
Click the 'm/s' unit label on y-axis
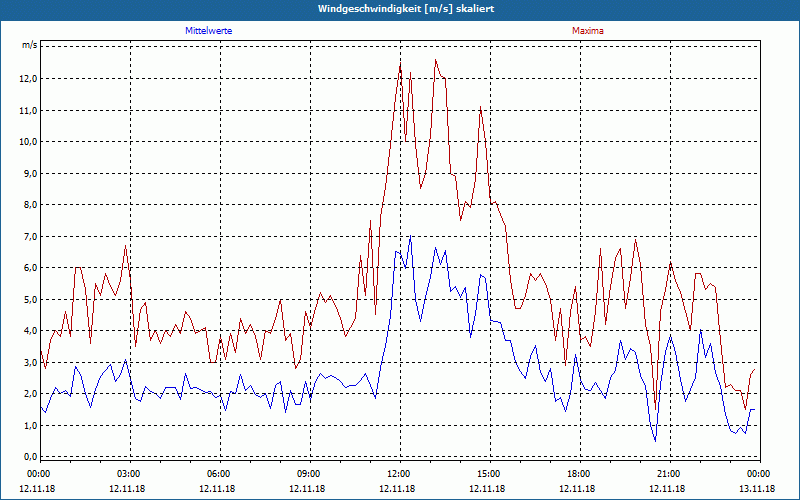[x=30, y=45]
